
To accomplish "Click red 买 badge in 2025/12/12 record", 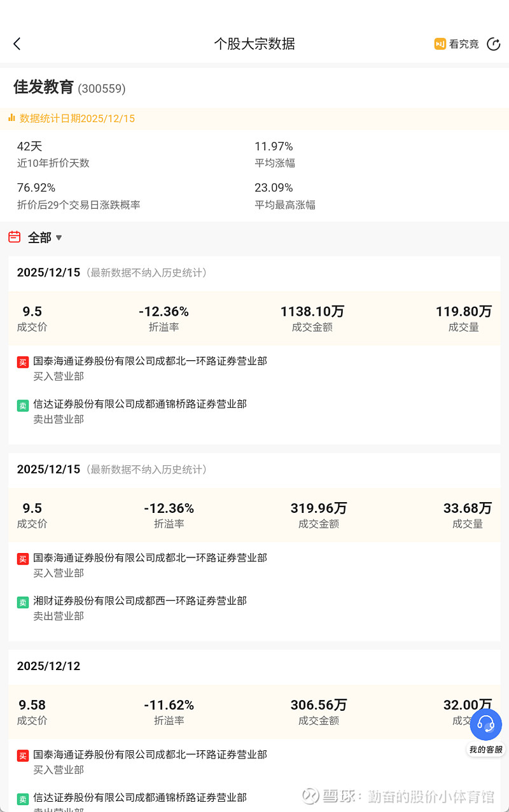I will 23,755.
